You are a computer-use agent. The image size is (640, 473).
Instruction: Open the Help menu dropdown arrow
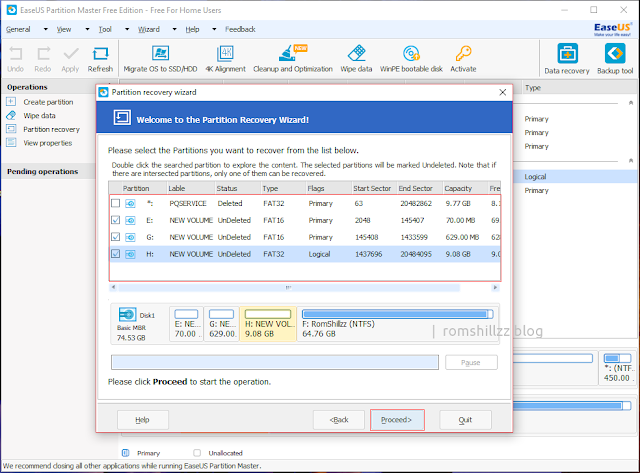coord(214,29)
